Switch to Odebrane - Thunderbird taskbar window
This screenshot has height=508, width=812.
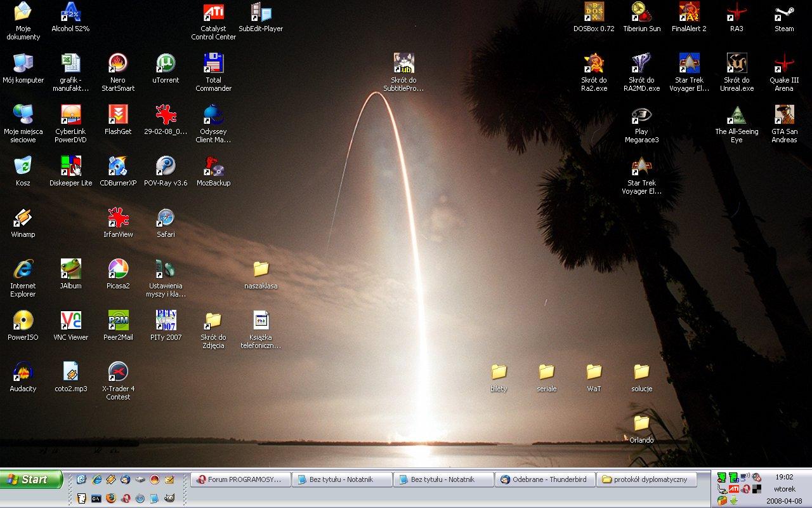click(545, 479)
